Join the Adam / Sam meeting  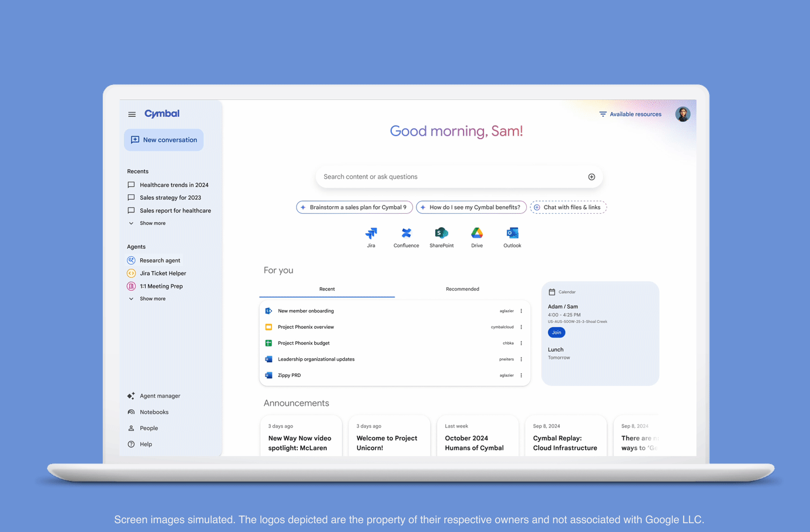click(x=556, y=332)
